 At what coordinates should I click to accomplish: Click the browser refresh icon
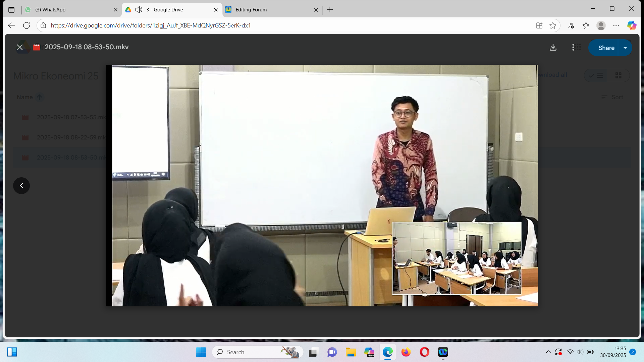pos(26,25)
